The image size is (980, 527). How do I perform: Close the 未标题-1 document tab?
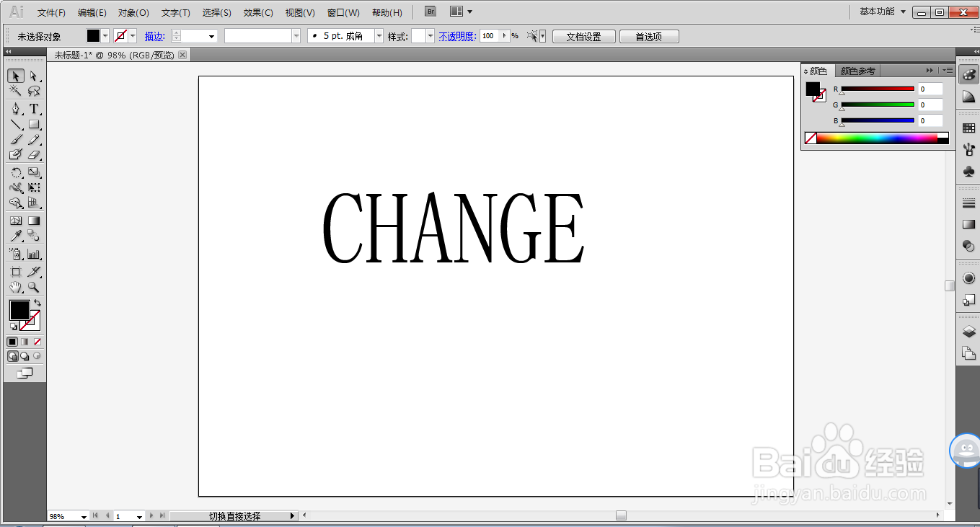182,55
